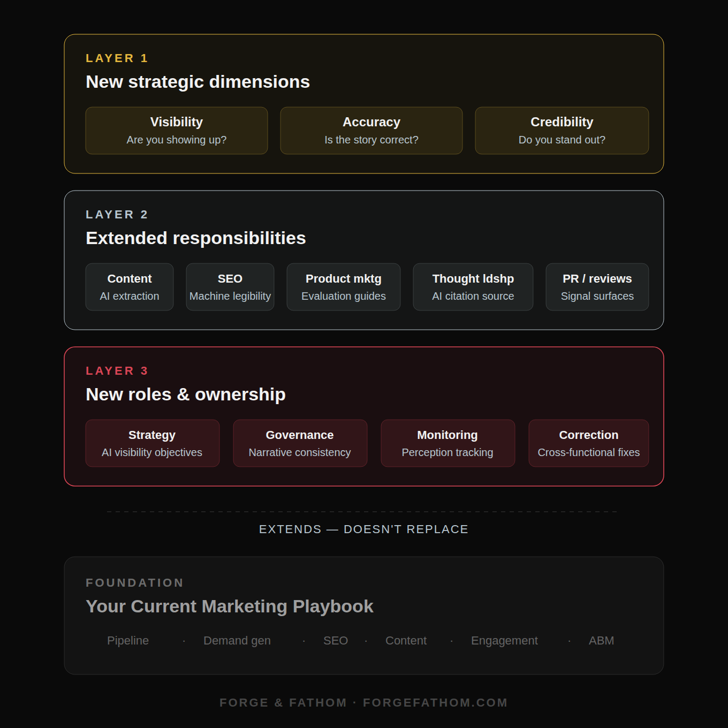
Task: Open 'Your Current Marketing Playbook' foundation panel
Action: 229,606
